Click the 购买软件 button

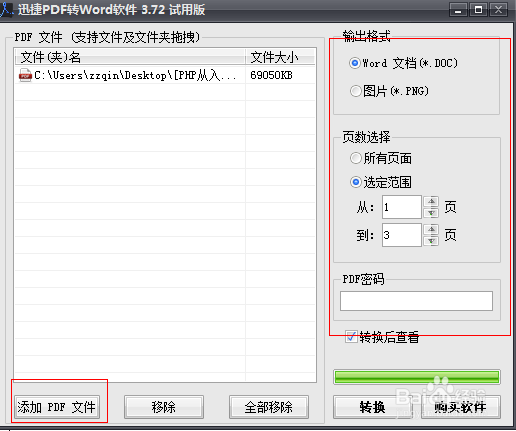coord(461,407)
